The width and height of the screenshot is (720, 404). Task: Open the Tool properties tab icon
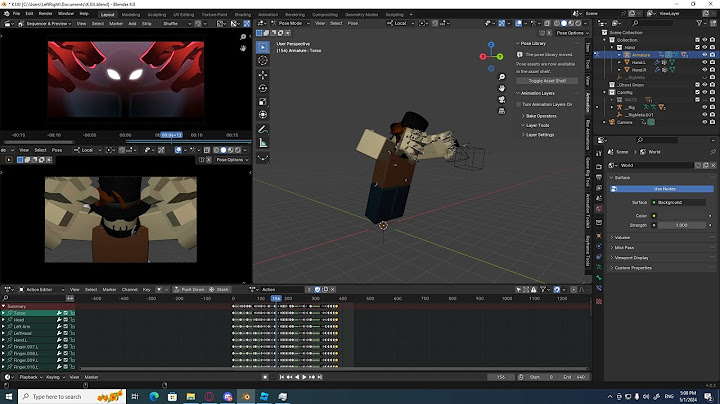tap(599, 153)
